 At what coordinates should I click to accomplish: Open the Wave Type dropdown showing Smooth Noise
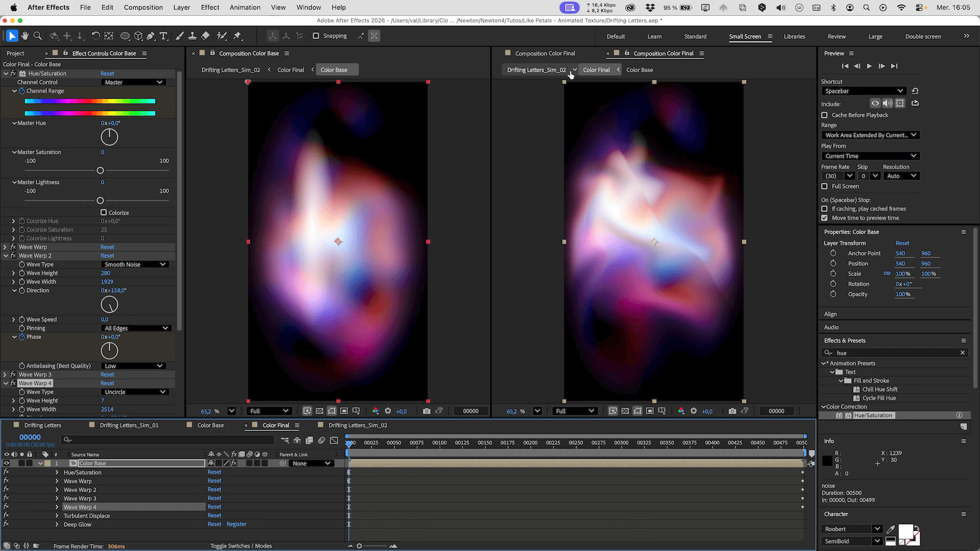pos(135,264)
